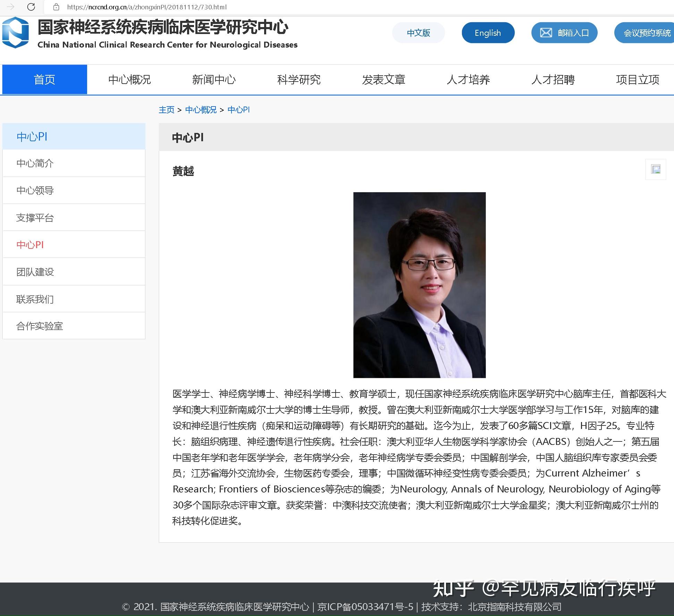Click the center's hexagon logo

pos(16,32)
